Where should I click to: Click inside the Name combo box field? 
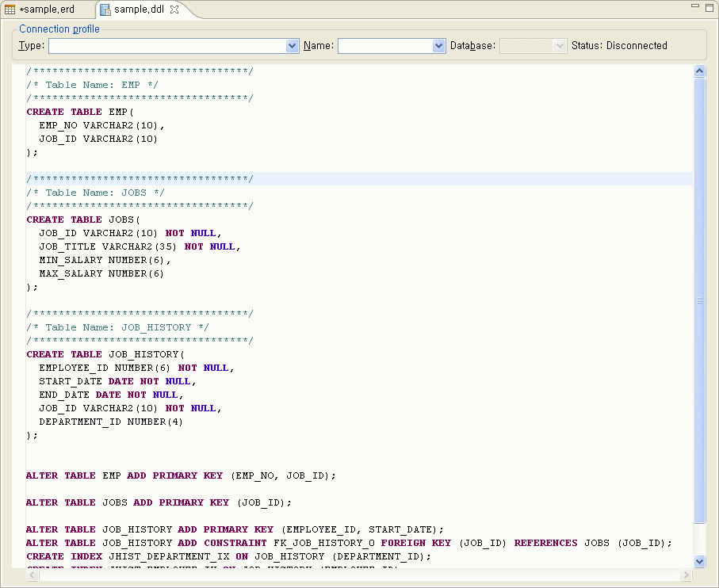pyautogui.click(x=385, y=46)
